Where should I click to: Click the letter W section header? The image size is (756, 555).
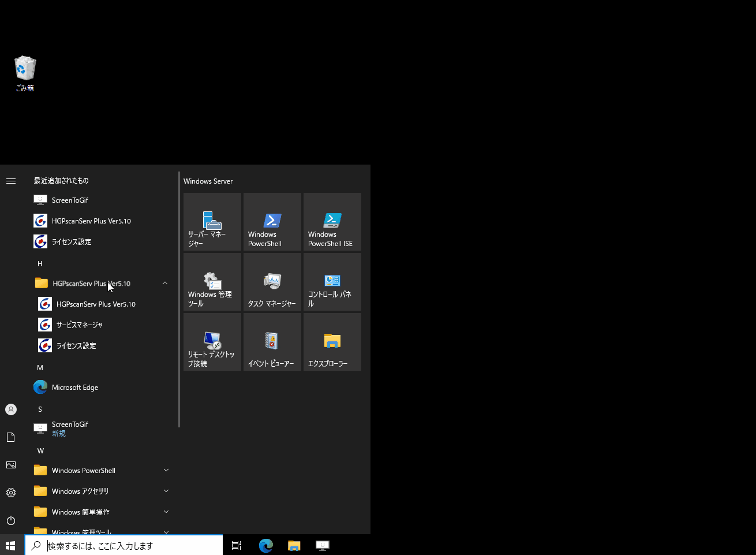(40, 450)
